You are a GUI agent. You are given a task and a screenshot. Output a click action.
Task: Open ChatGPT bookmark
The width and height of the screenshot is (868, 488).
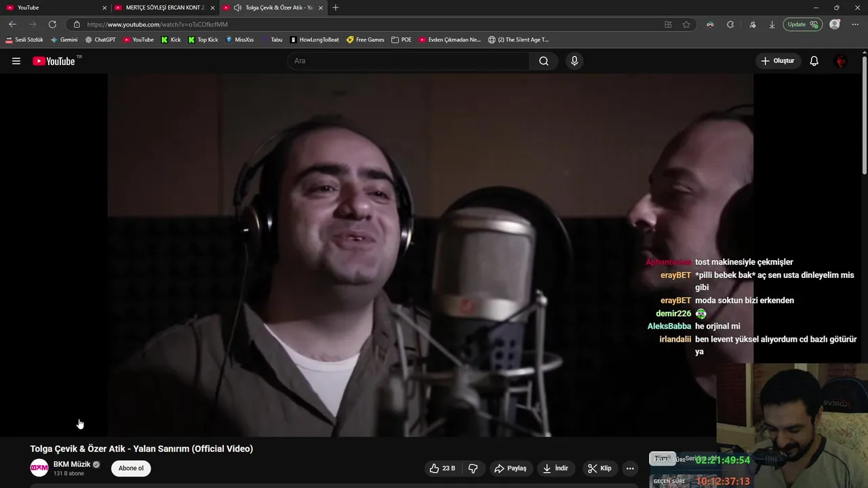100,40
